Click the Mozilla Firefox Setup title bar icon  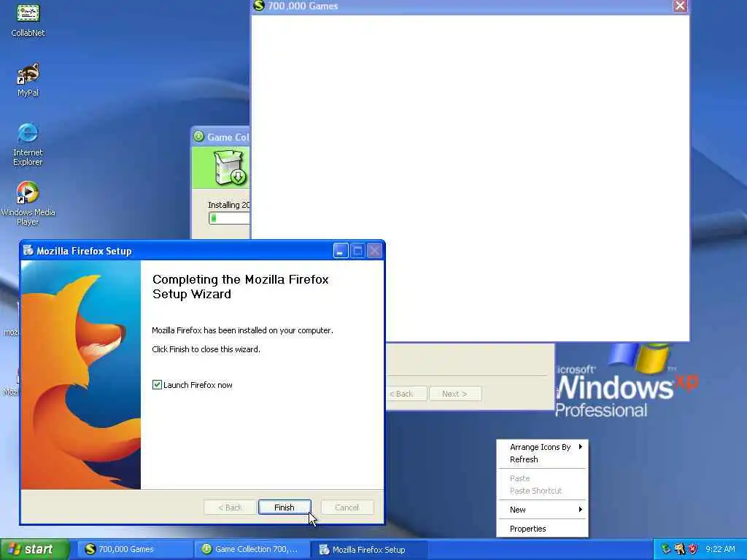tap(28, 251)
